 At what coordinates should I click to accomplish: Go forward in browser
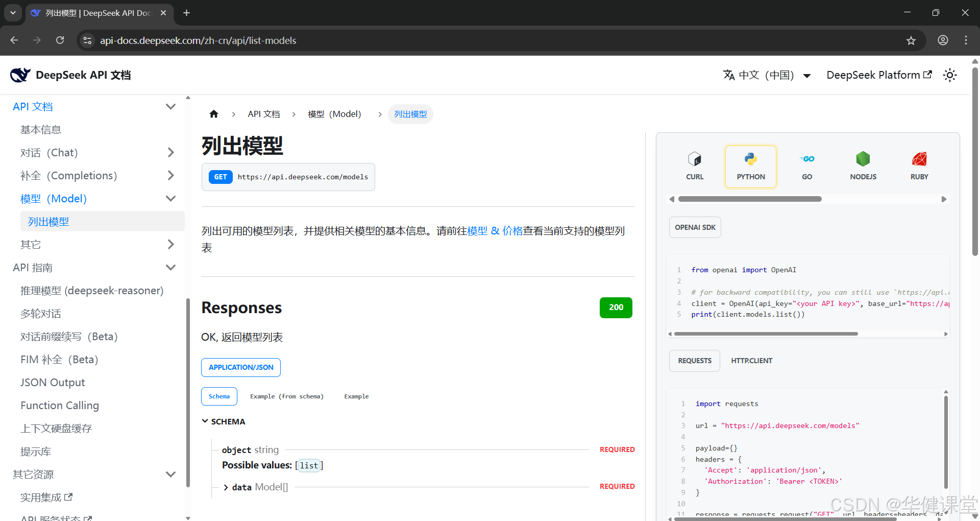37,40
